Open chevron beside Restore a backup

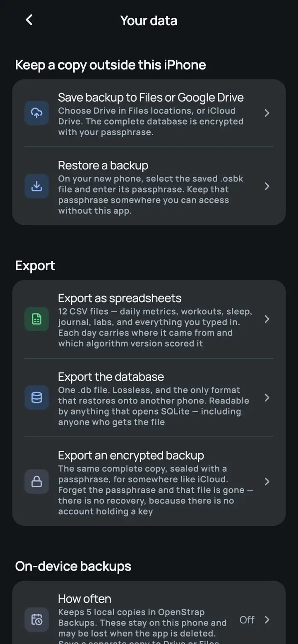267,186
